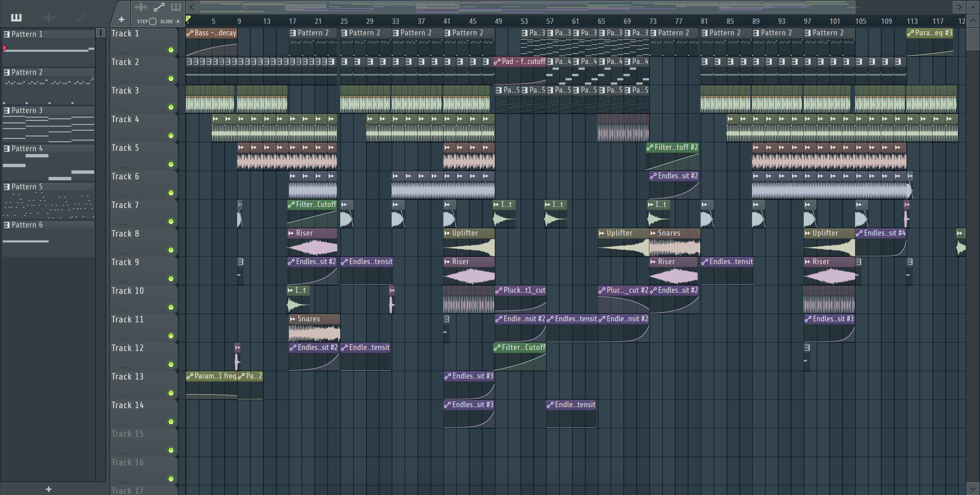Open clip menu icon of Para..eq #3 clip
The height and width of the screenshot is (495, 980).
tap(910, 33)
